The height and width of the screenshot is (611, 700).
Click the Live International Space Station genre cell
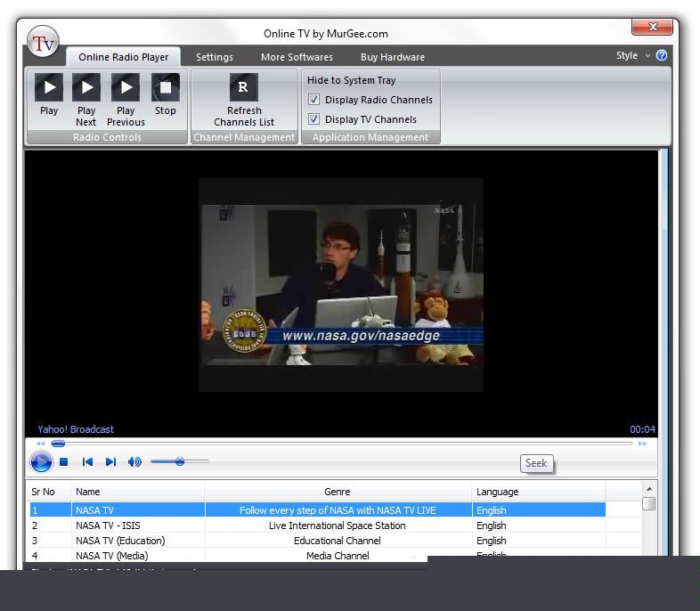(x=338, y=525)
